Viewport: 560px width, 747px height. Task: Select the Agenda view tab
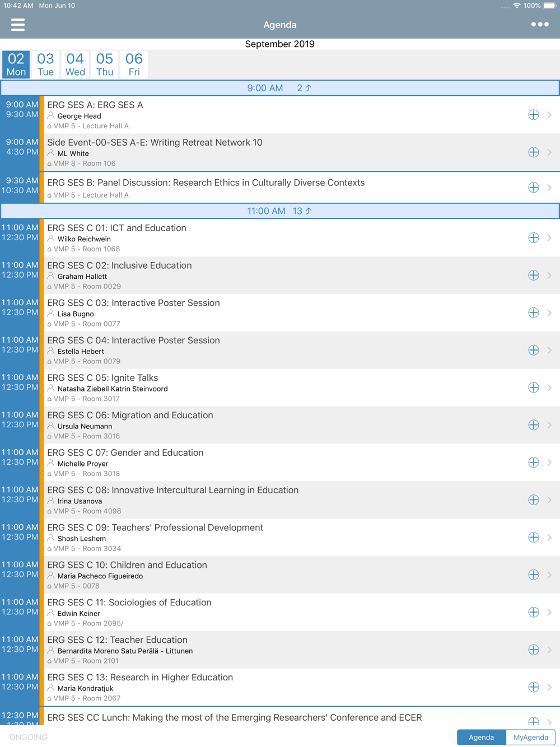[x=482, y=737]
